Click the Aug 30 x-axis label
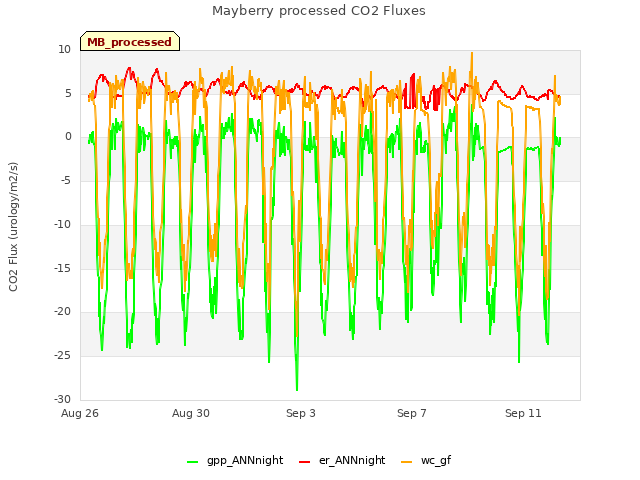The width and height of the screenshot is (640, 480). (191, 413)
